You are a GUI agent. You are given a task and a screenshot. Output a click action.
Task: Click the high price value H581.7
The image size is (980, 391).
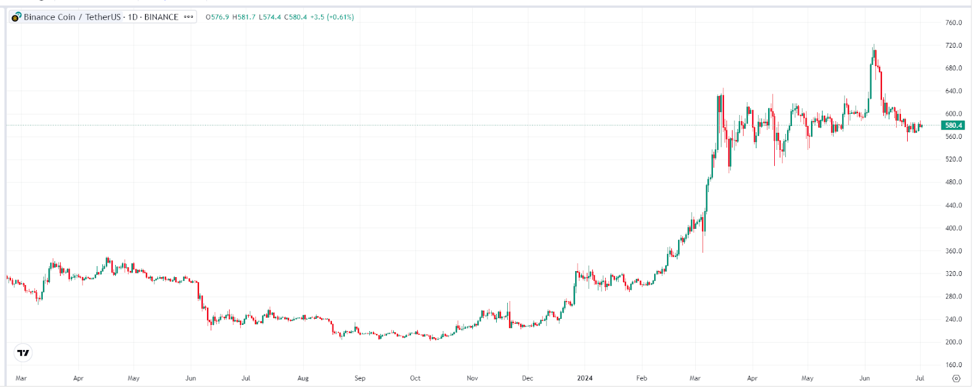pos(244,17)
